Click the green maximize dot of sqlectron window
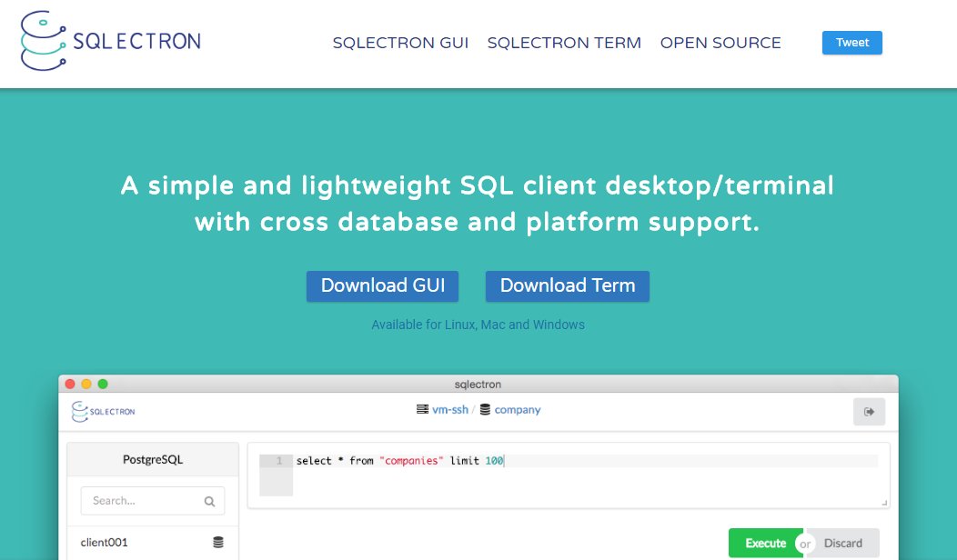 (103, 384)
